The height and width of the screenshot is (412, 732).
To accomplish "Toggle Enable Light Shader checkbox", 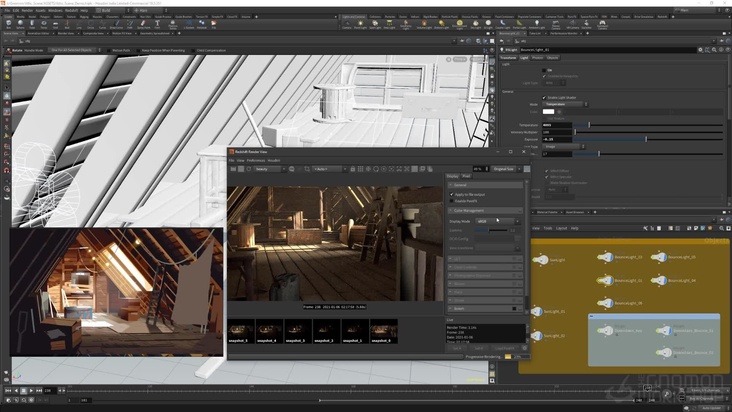I will [x=544, y=98].
